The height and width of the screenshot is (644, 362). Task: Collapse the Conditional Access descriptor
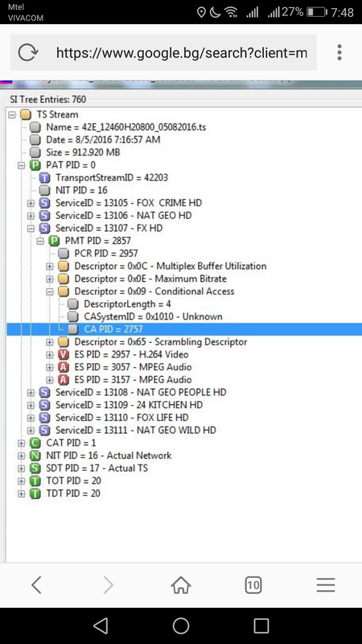click(x=50, y=291)
